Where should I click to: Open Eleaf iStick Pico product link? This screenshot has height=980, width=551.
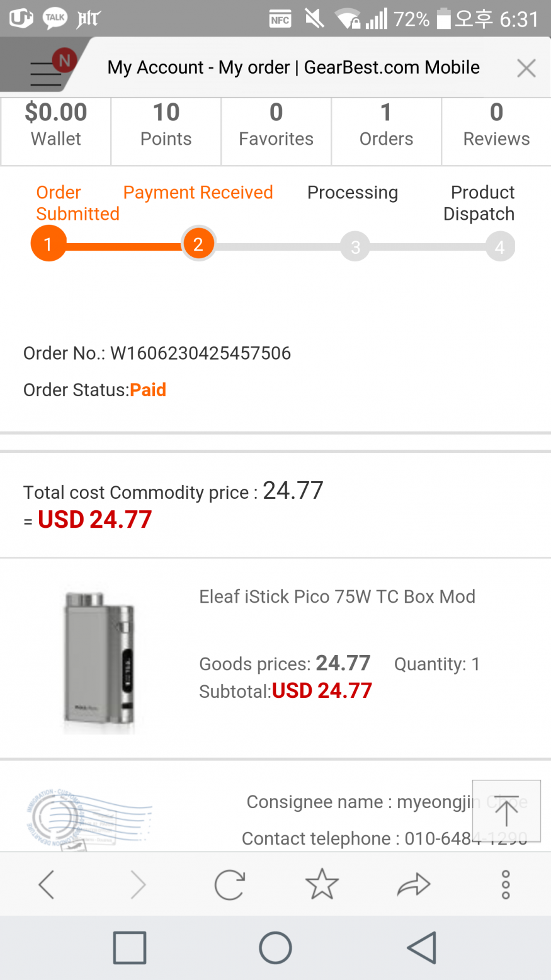(337, 596)
